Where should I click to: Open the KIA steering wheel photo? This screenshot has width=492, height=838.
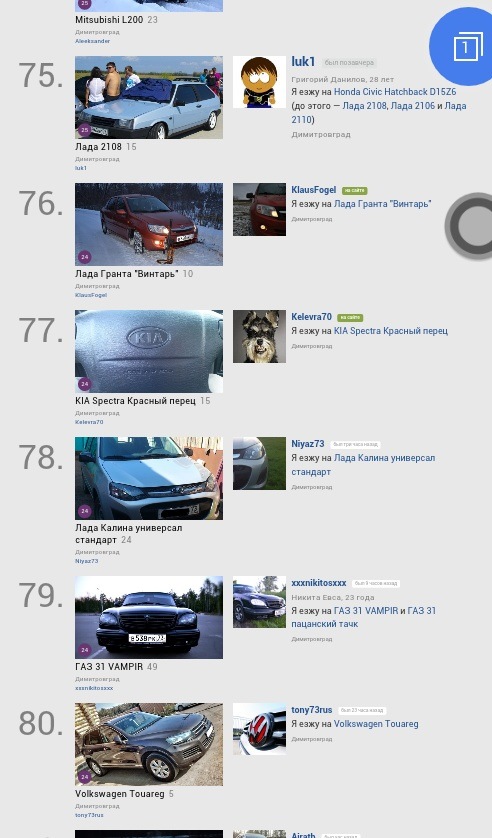point(149,352)
